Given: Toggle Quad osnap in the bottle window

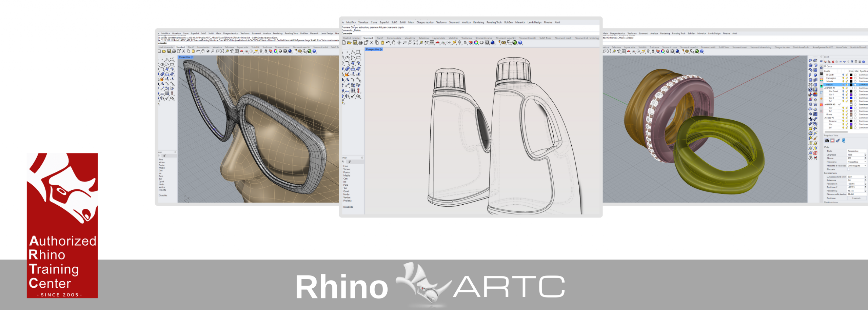Looking at the screenshot, I should [x=346, y=191].
